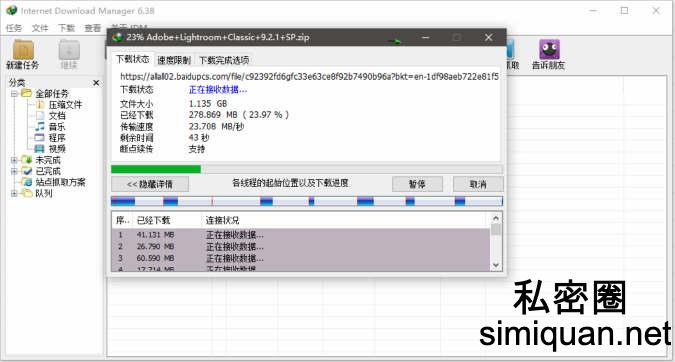Image resolution: width=675 pixels, height=362 pixels.
Task: Click the 暂停 pause button
Action: (417, 184)
